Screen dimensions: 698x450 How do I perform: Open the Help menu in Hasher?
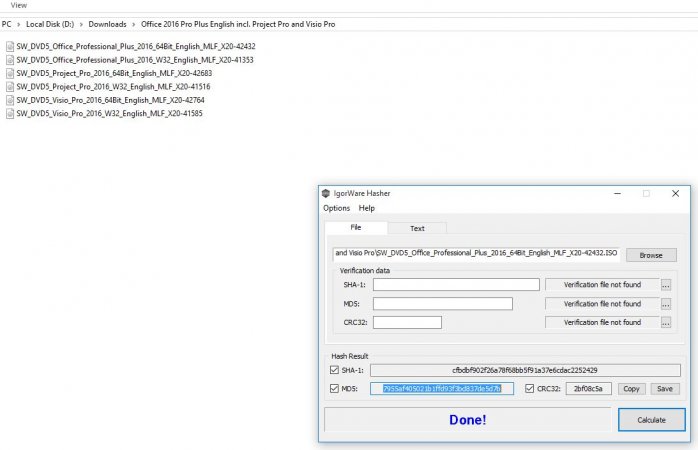(x=367, y=208)
